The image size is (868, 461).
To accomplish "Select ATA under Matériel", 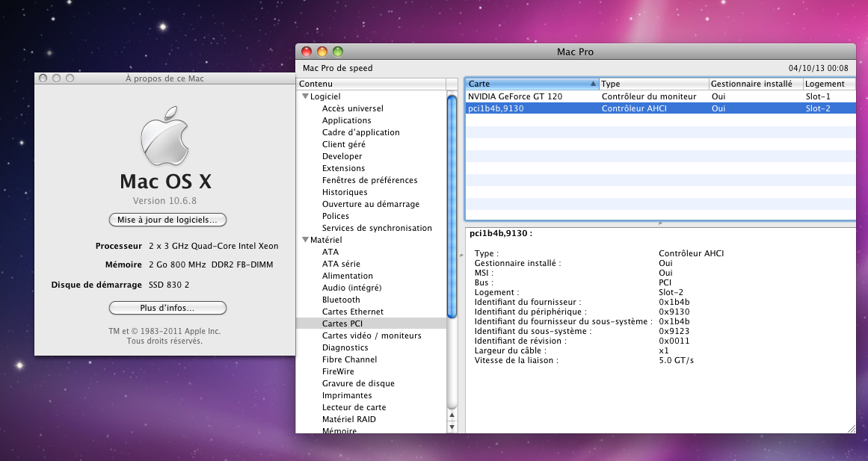I will [330, 252].
